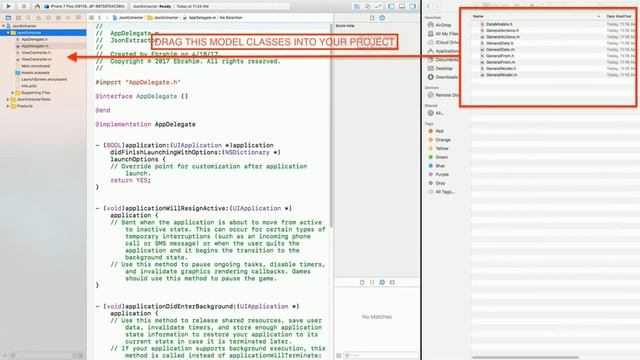The height and width of the screenshot is (360, 640).
Task: Switch to Standard editor
Action: 357,7
